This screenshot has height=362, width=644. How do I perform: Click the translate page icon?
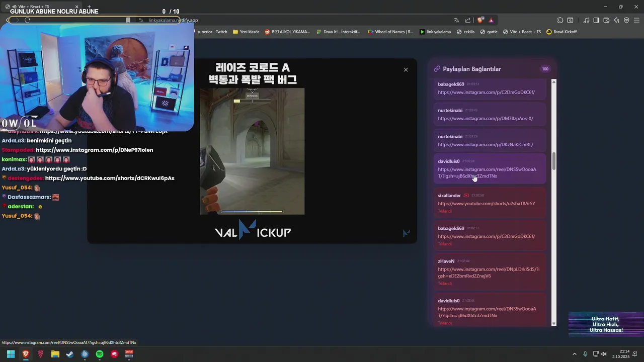click(x=456, y=20)
